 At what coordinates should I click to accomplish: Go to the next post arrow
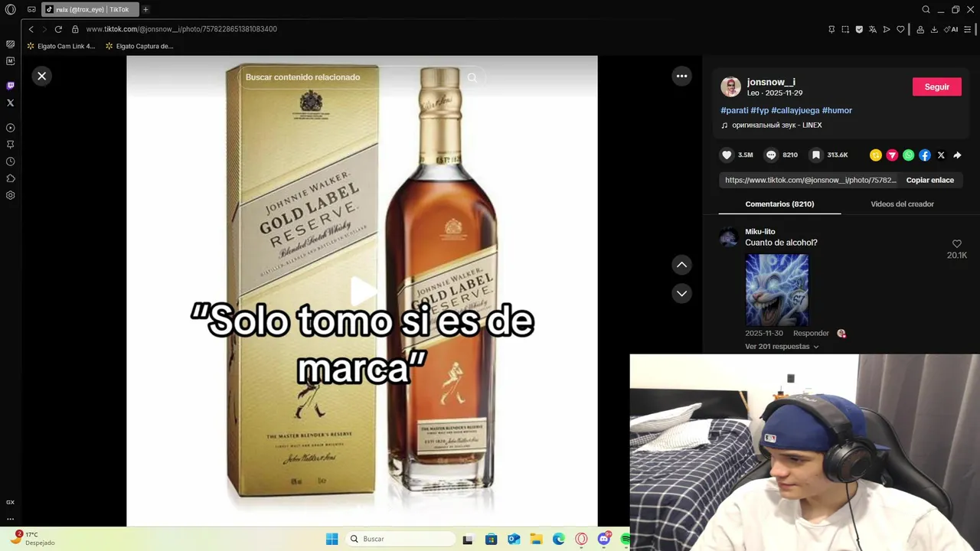(681, 293)
